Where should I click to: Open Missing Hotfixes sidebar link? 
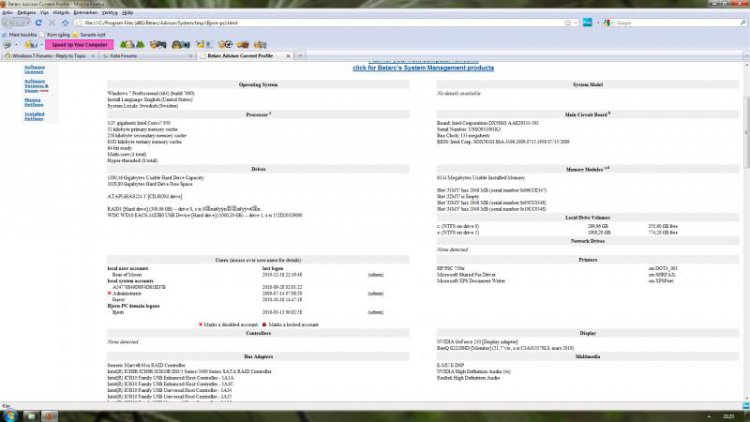(33, 102)
